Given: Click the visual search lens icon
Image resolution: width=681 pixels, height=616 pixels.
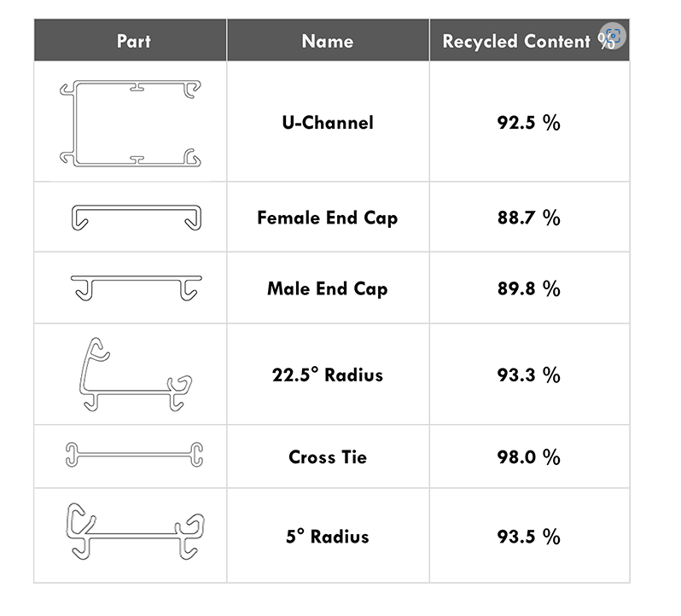Looking at the screenshot, I should click(x=612, y=38).
